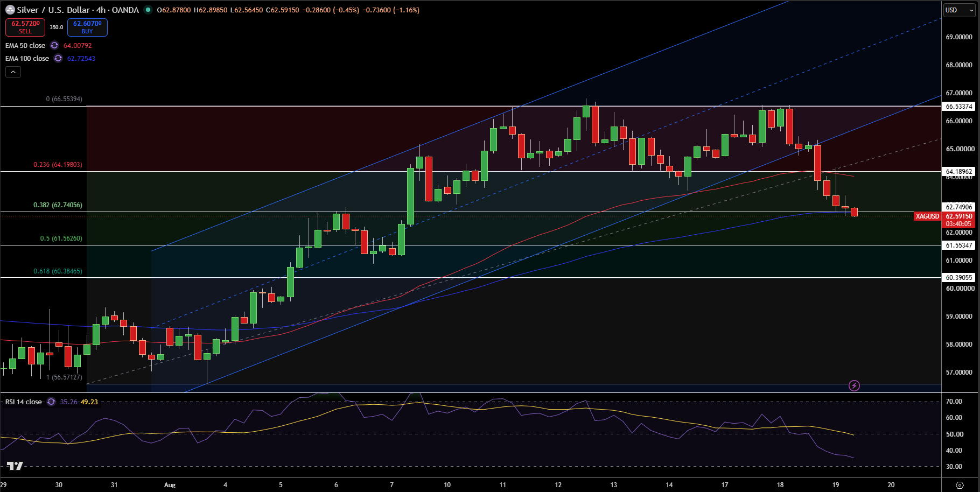The image size is (980, 492).
Task: Click the 60.39055 price axis label
Action: (959, 278)
